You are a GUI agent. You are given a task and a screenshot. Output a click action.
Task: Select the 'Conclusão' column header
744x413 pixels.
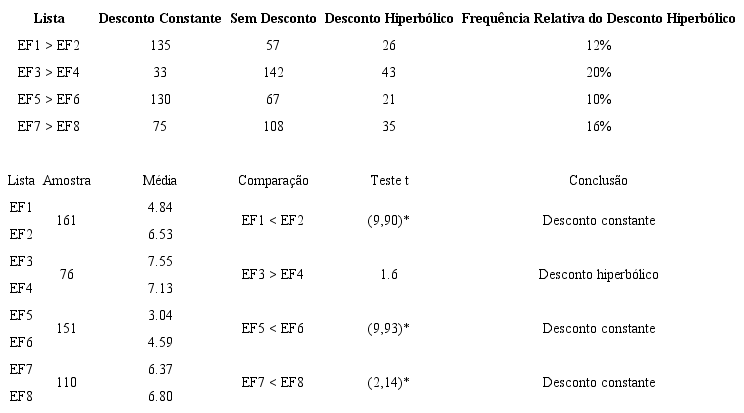598,181
